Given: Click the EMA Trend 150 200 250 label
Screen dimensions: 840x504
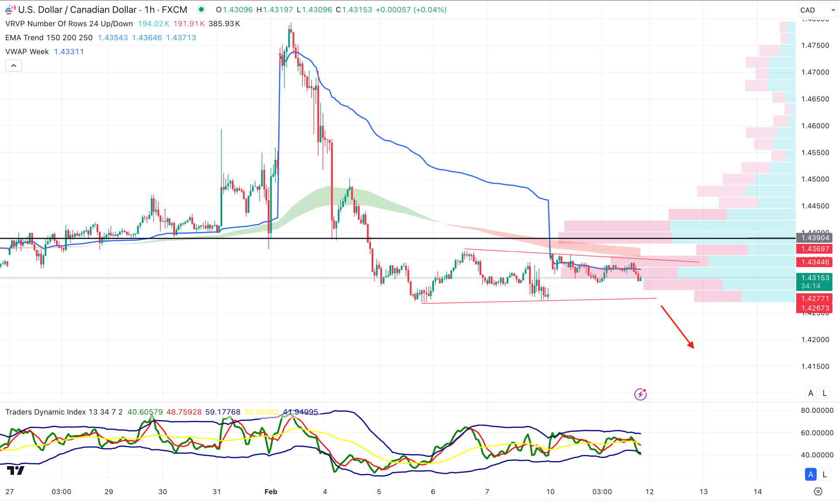Looking at the screenshot, I should pos(49,38).
